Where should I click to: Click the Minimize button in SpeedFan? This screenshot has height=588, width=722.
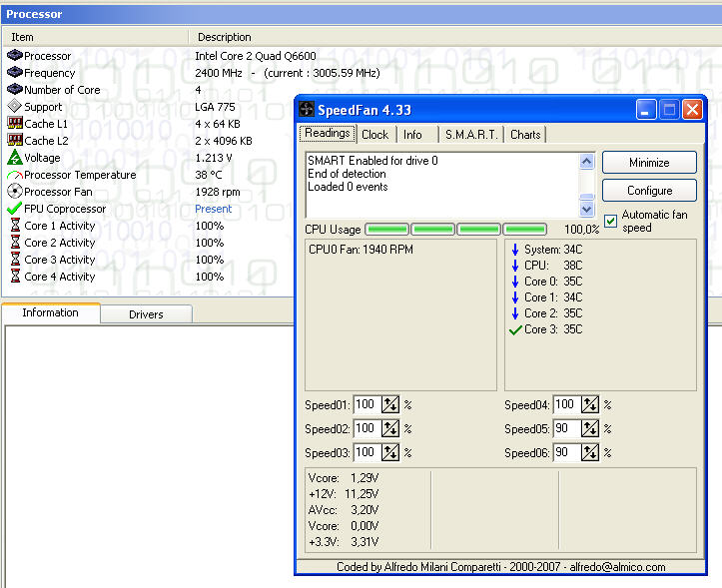(x=649, y=162)
